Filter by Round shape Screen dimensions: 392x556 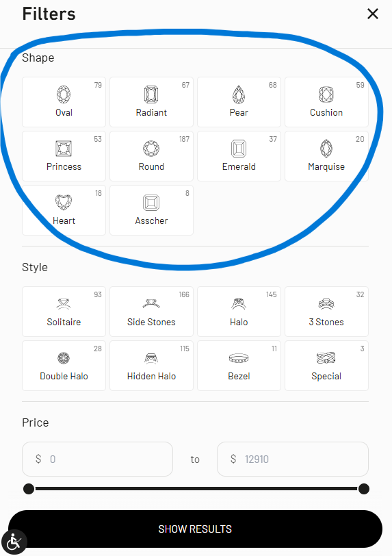151,156
